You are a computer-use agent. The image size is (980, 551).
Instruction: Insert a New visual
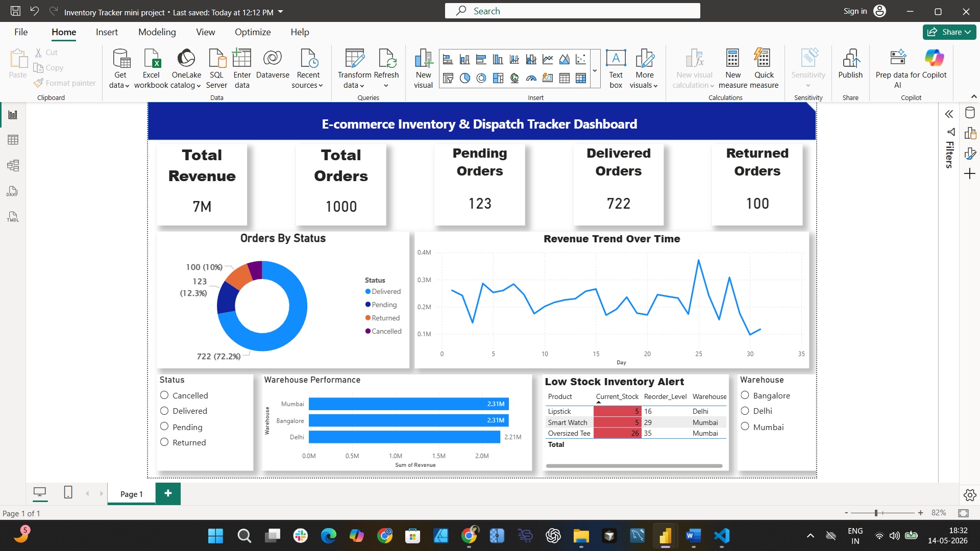pos(423,68)
